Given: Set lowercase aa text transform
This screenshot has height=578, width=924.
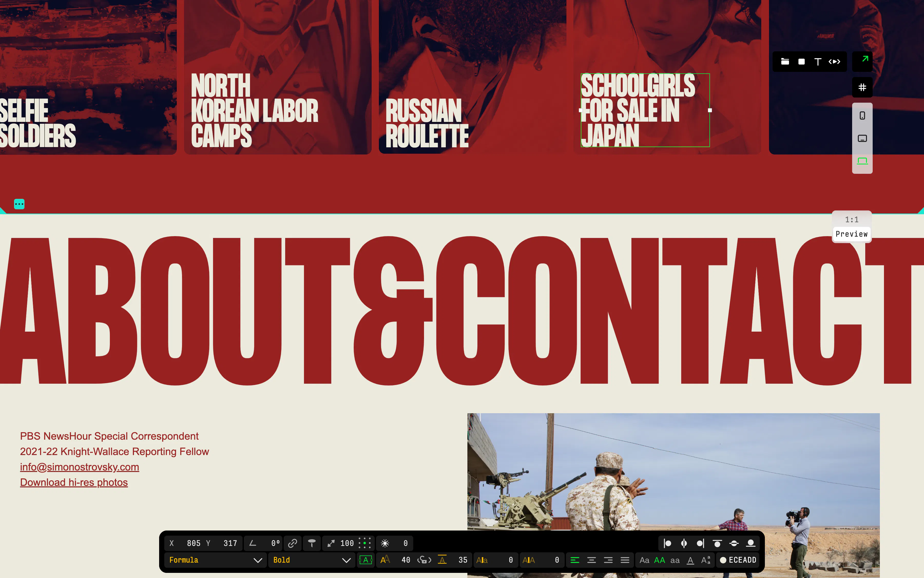Looking at the screenshot, I should [x=675, y=560].
